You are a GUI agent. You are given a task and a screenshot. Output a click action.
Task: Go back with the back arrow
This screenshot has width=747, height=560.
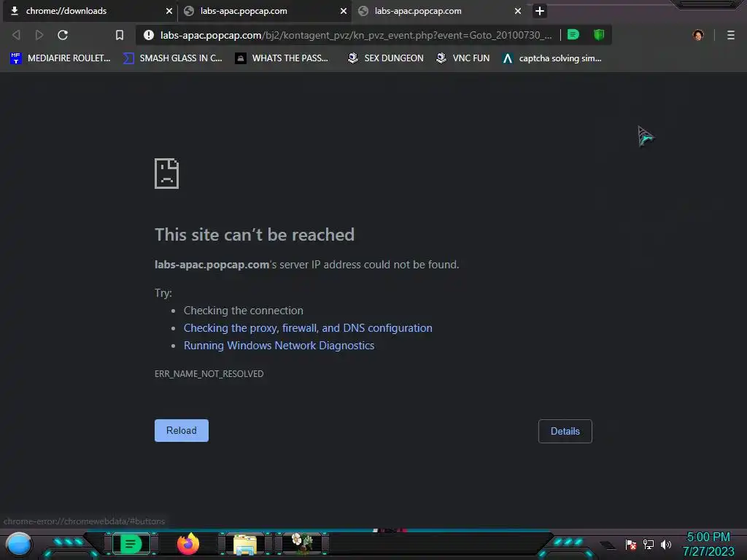16,35
